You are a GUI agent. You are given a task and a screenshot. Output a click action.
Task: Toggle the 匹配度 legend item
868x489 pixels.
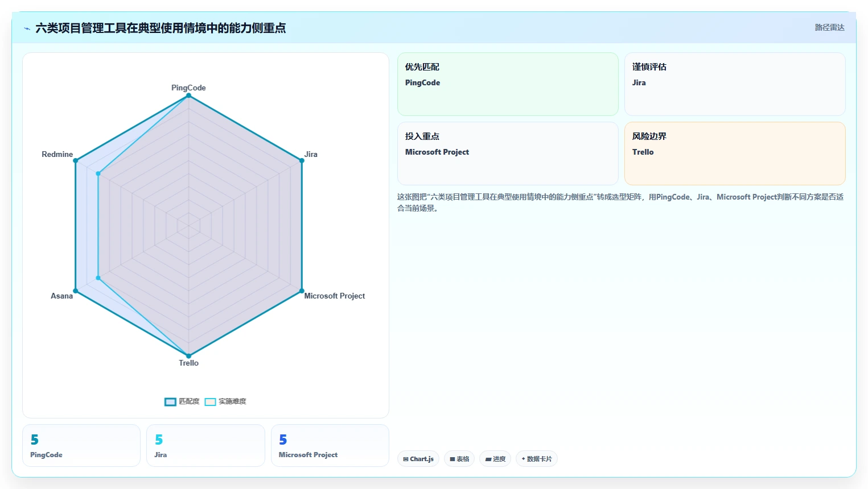coord(182,401)
